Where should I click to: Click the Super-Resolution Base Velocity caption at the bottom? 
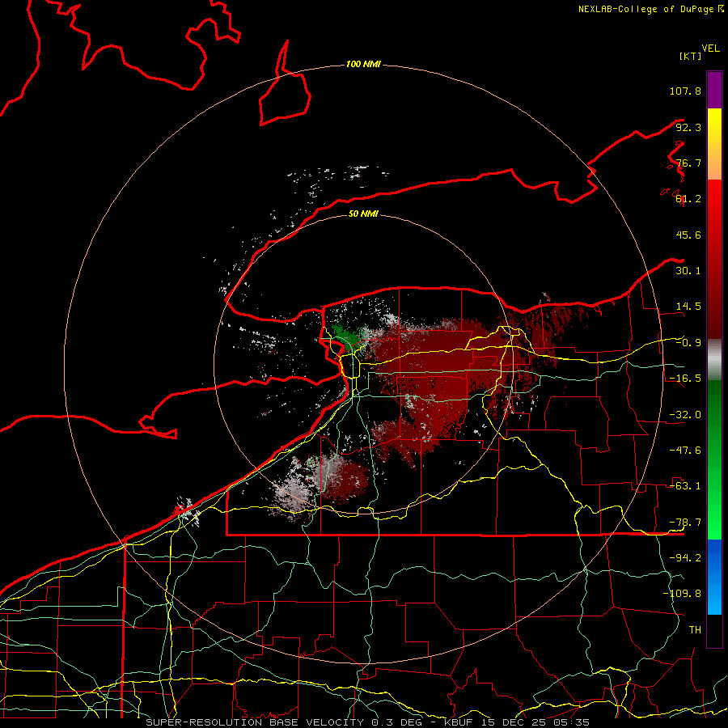(x=368, y=722)
